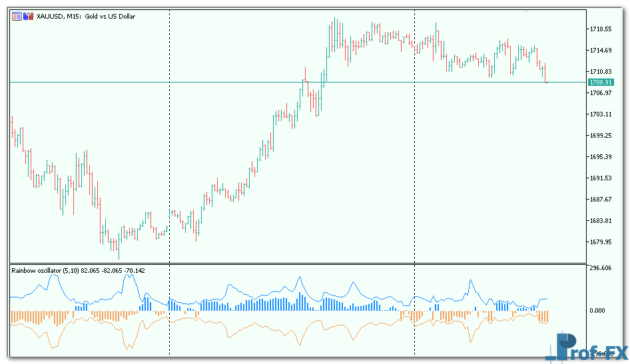This screenshot has width=630, height=364.
Task: Click the 1699.25 price scale label
Action: 600,136
